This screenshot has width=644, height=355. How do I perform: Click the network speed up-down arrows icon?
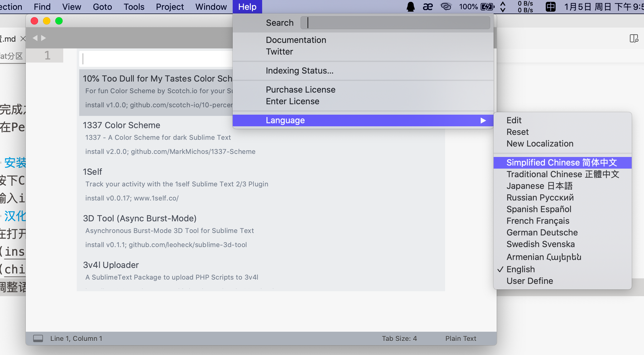click(x=503, y=7)
